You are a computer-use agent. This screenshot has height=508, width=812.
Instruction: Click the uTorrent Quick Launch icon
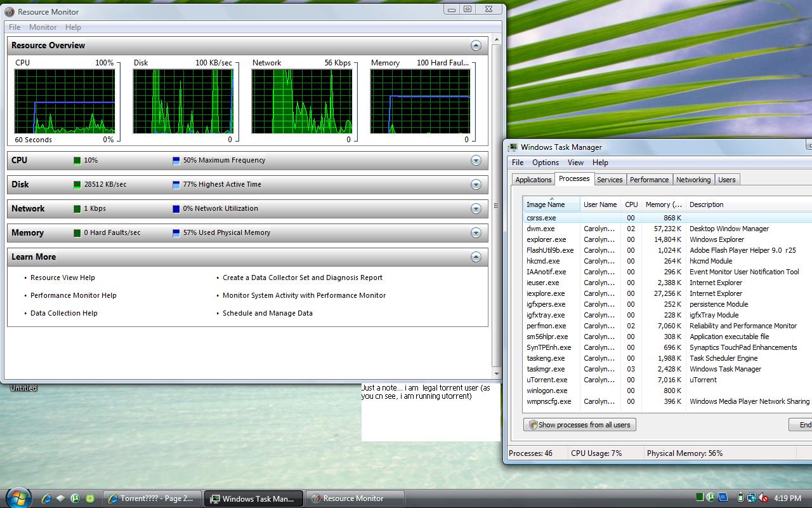(x=75, y=498)
